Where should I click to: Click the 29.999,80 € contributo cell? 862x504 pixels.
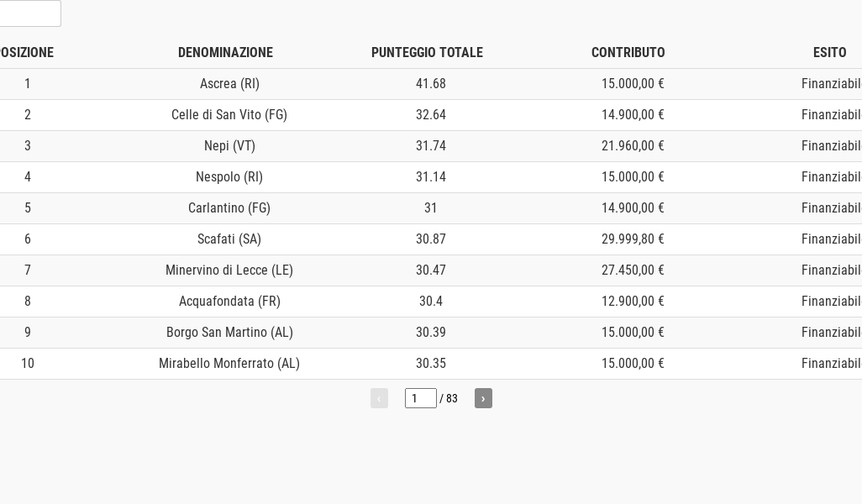(633, 239)
